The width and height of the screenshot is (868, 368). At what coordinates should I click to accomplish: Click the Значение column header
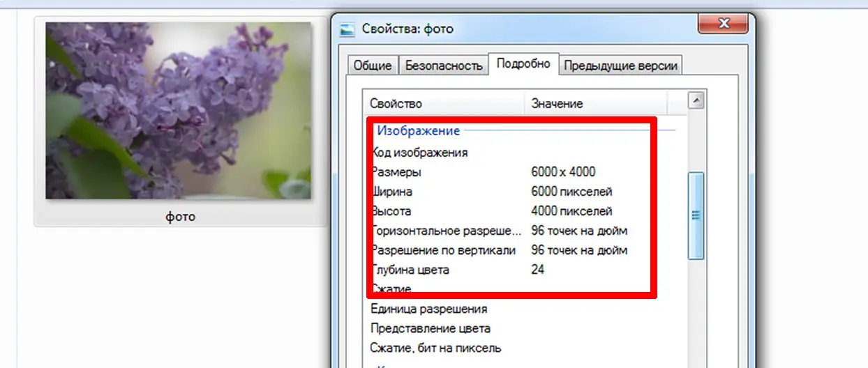point(597,104)
